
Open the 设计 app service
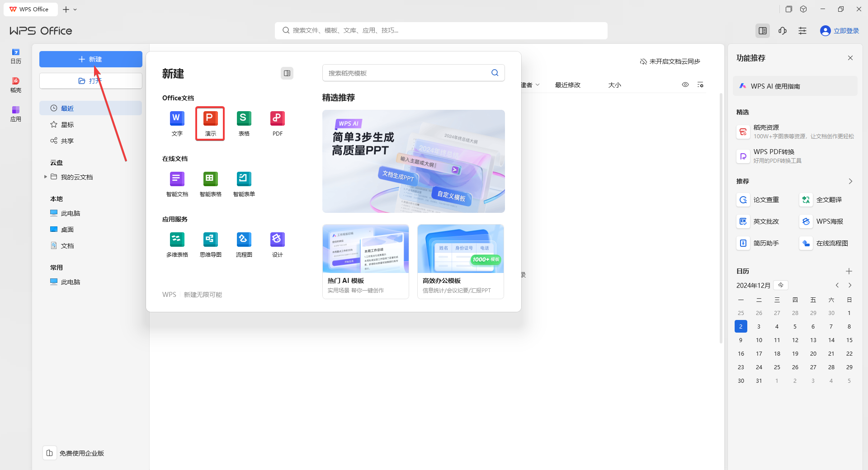[x=277, y=244]
